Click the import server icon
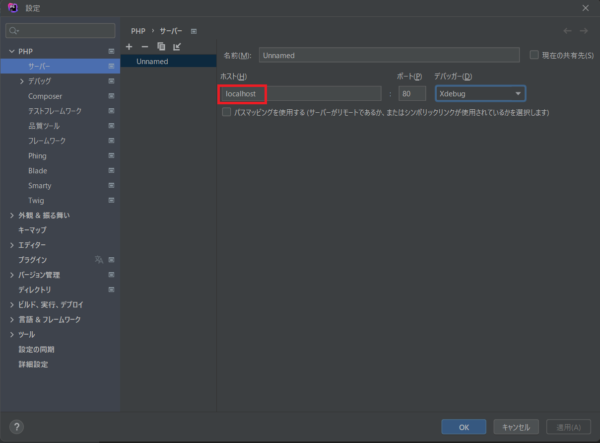Screen dimensions: 600x443 click(177, 47)
